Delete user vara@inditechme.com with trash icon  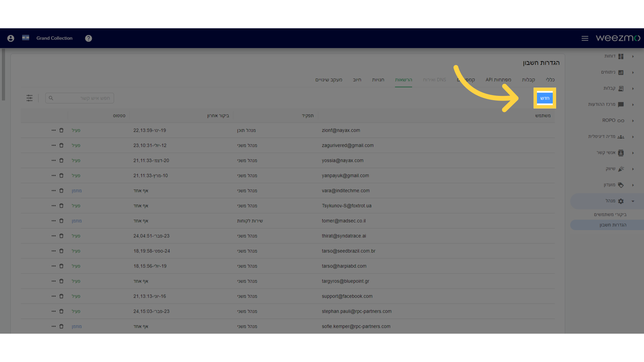point(61,190)
